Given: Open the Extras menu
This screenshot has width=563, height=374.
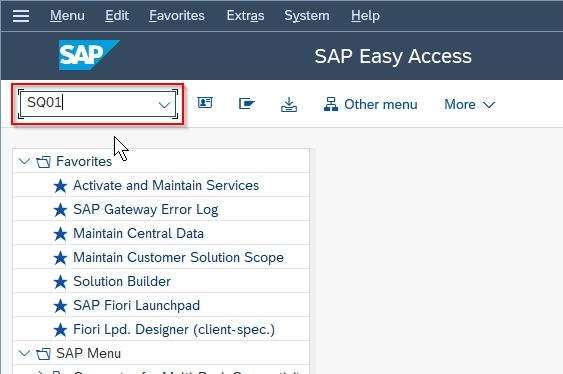Looking at the screenshot, I should (245, 15).
